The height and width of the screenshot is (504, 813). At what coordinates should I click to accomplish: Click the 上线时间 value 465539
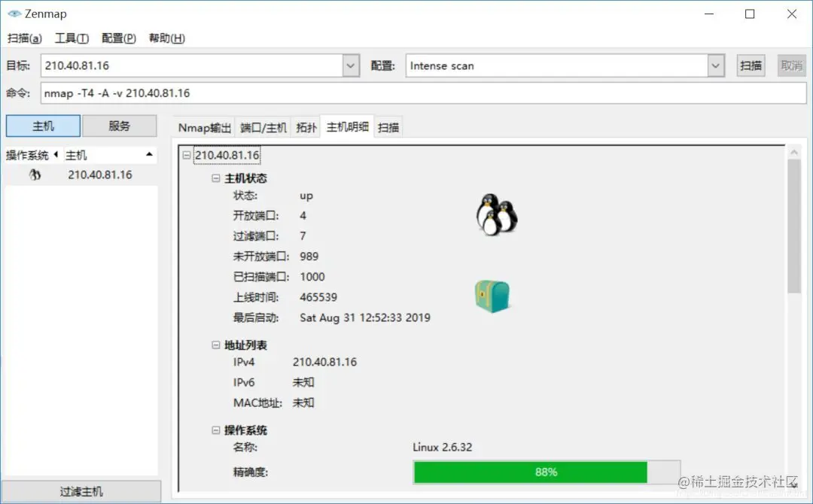pyautogui.click(x=318, y=297)
